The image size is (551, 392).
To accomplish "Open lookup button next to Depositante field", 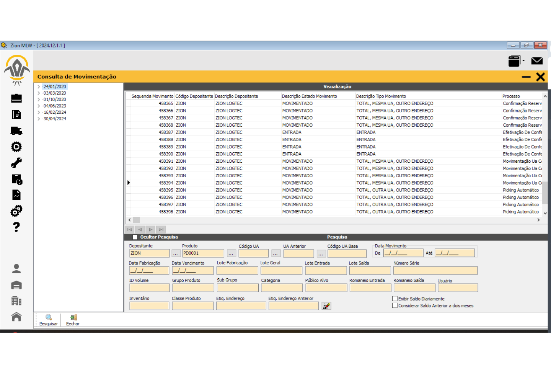I will [x=176, y=253].
